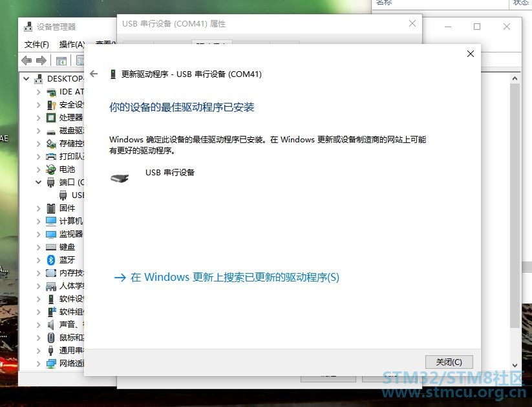Select the 软件设备 icon

click(51, 299)
